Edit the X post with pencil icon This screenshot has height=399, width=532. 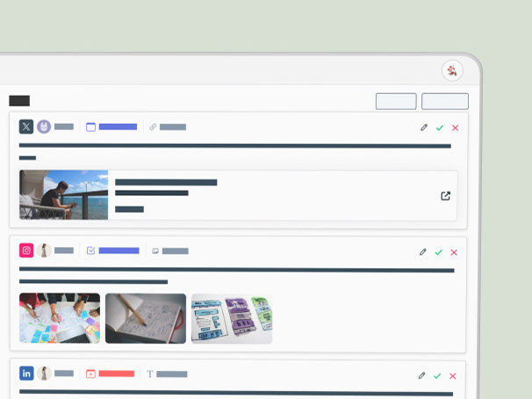point(424,127)
